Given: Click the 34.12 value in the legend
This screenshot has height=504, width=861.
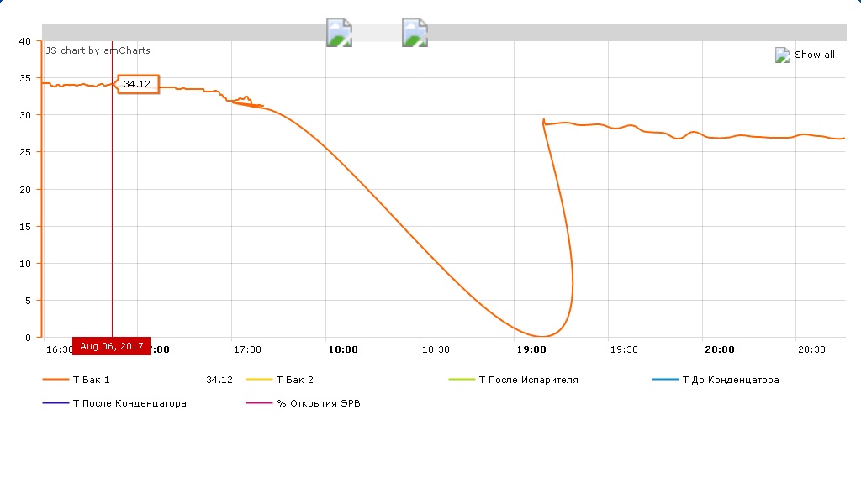Looking at the screenshot, I should click(x=219, y=380).
